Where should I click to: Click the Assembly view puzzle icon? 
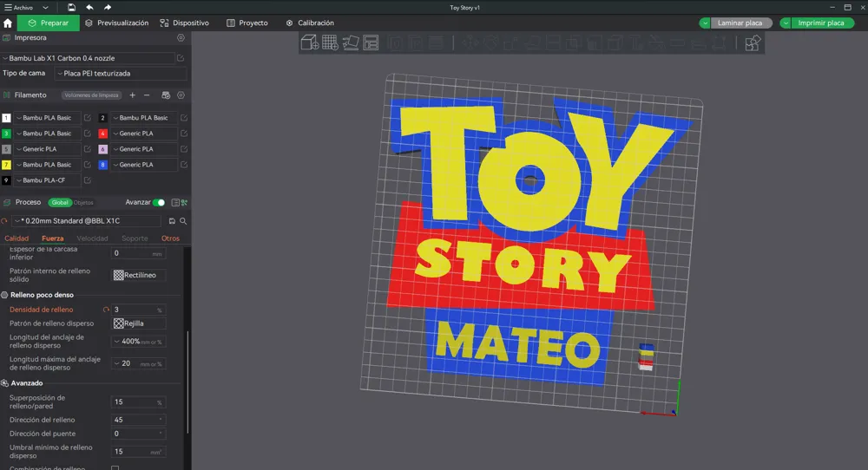(753, 43)
